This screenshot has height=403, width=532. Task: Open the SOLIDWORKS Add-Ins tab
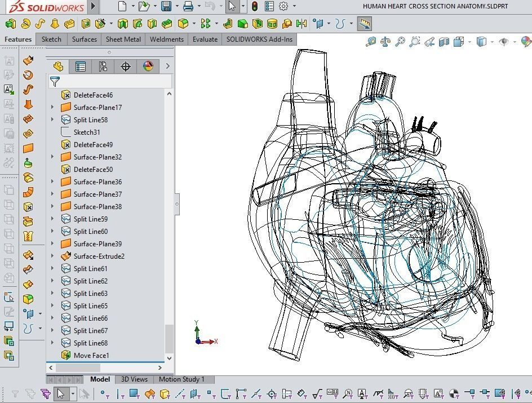pos(259,39)
